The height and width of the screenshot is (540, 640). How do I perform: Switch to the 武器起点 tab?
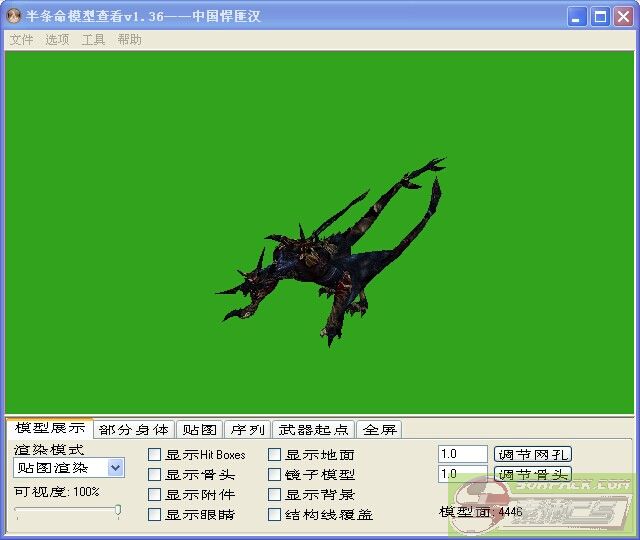313,429
